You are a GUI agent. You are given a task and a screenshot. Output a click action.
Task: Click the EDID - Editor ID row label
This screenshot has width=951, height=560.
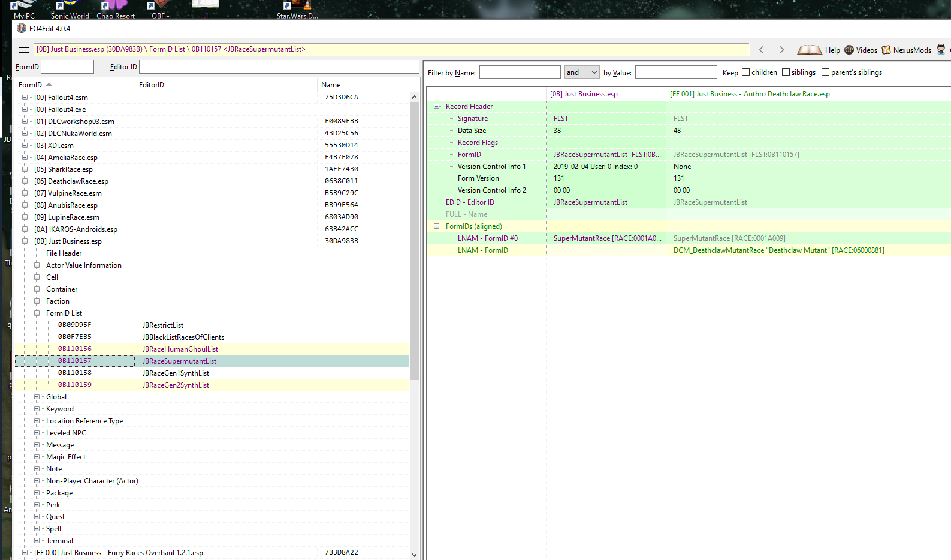(470, 202)
